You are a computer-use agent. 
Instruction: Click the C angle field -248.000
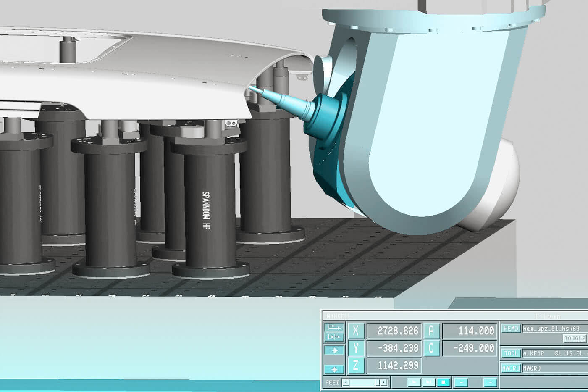click(x=470, y=348)
